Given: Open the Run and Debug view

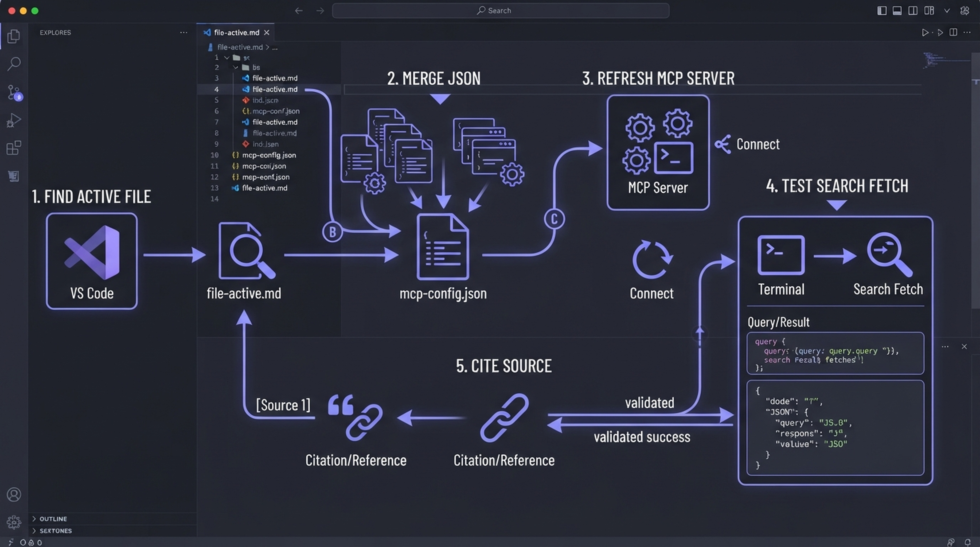Looking at the screenshot, I should 14,120.
